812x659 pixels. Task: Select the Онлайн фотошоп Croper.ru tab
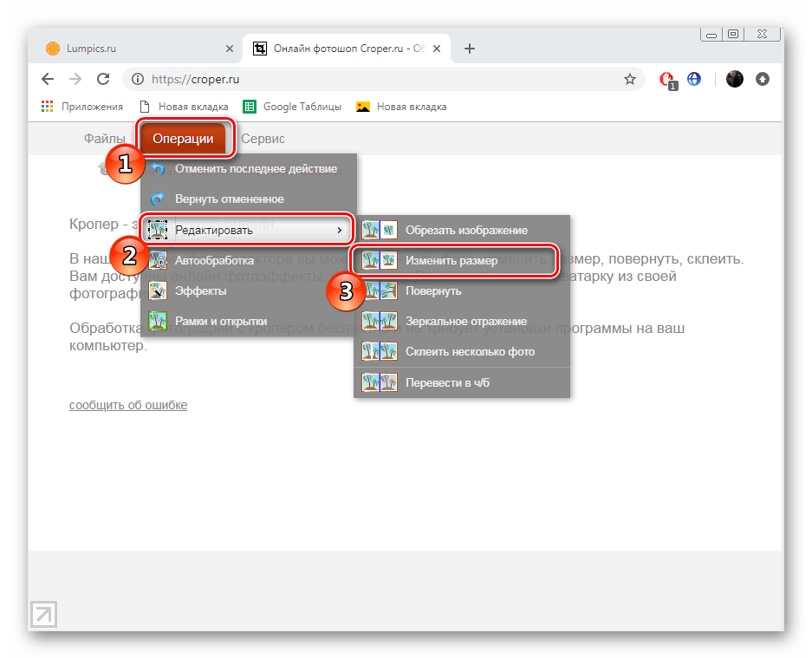tap(346, 49)
